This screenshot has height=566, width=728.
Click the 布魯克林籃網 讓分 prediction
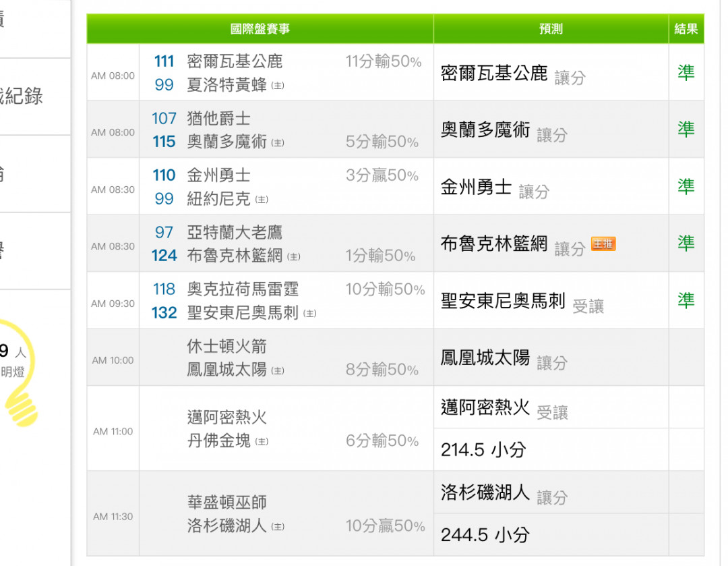click(x=513, y=246)
